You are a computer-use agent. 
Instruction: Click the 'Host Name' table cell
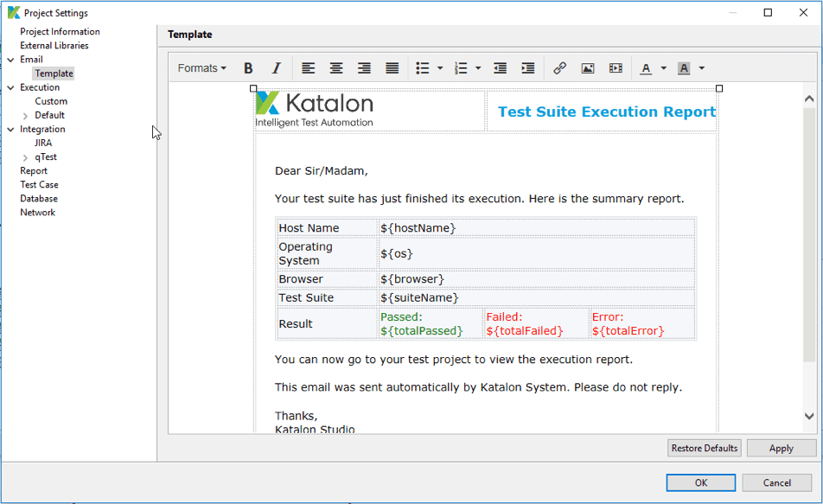(327, 228)
